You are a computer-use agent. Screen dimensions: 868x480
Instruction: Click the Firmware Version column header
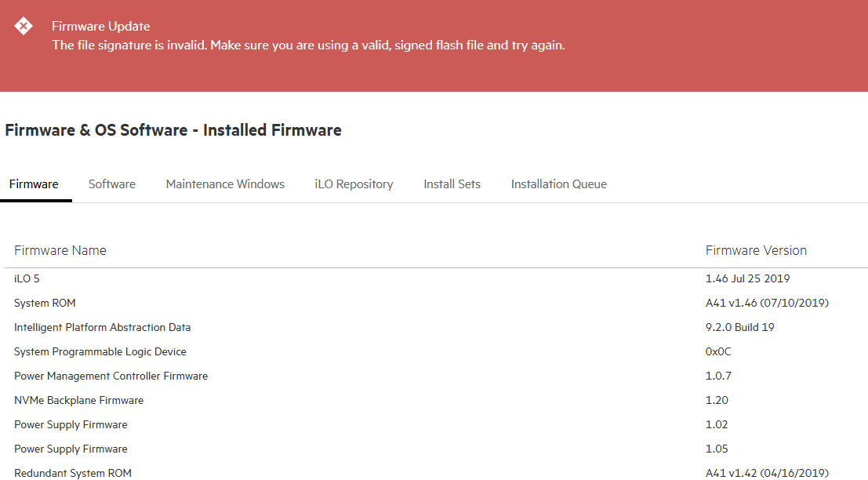pos(756,250)
